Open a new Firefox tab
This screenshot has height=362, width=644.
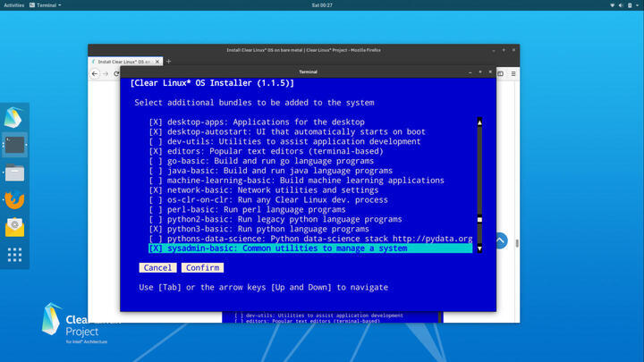[168, 62]
